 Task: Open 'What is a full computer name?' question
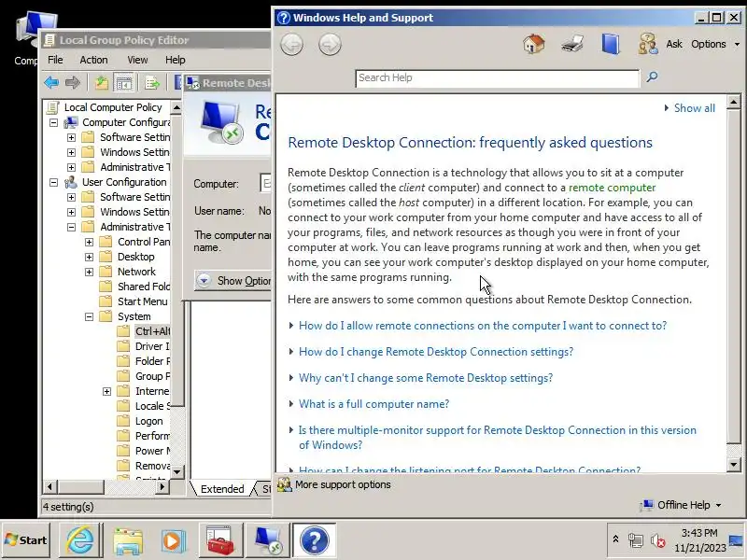(x=373, y=404)
